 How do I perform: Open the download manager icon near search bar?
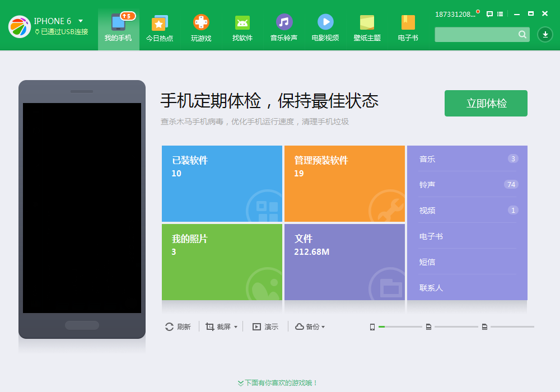click(544, 34)
